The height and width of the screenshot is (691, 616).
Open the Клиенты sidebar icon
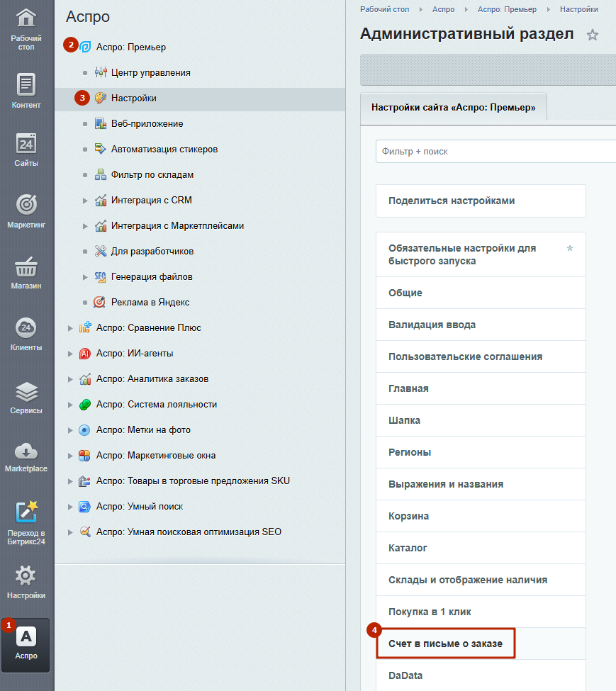click(26, 328)
